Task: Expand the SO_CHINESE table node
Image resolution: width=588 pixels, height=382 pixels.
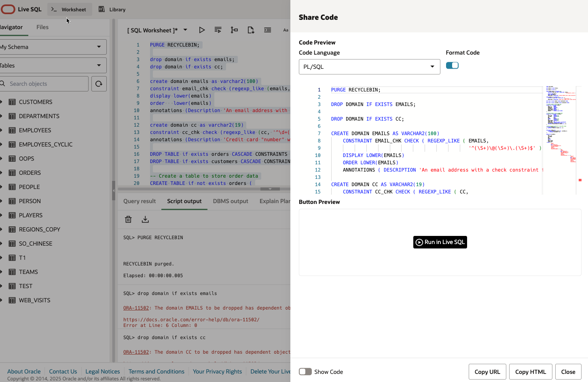Action: [x=2, y=243]
